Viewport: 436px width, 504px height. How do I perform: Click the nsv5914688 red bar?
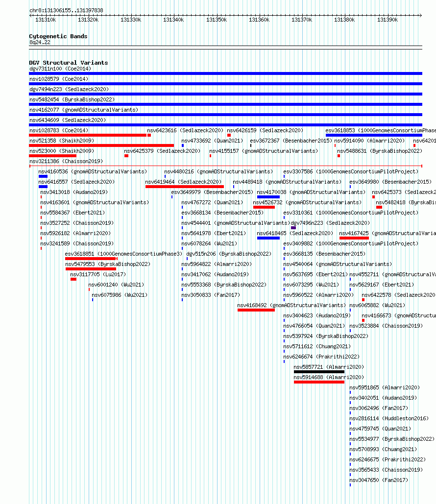[x=319, y=382]
